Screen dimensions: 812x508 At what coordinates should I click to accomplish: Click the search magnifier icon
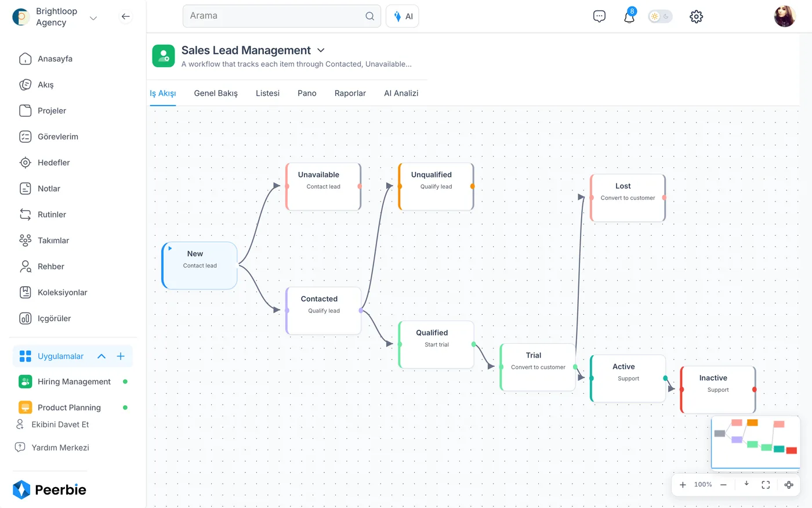coord(369,16)
